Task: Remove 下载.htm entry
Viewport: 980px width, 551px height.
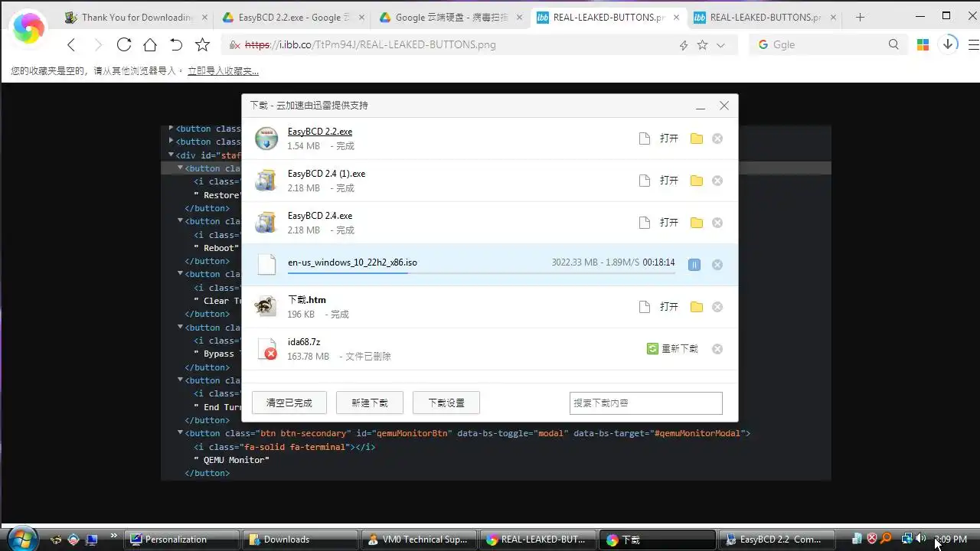Action: (717, 307)
